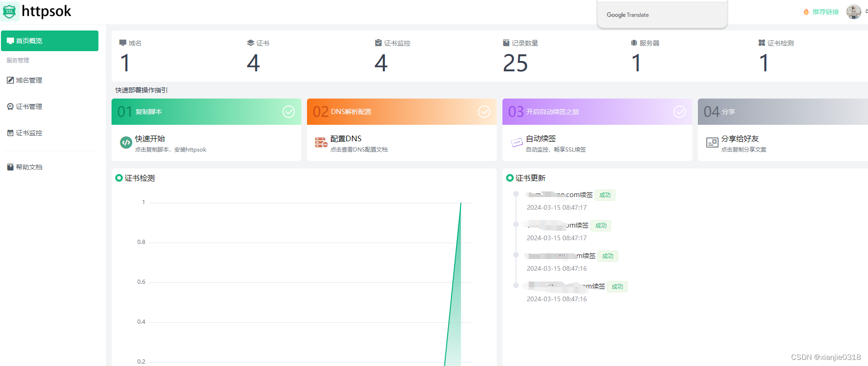Open 首页概览 in the sidebar
Viewport: 868px width, 366px height.
pyautogui.click(x=50, y=41)
